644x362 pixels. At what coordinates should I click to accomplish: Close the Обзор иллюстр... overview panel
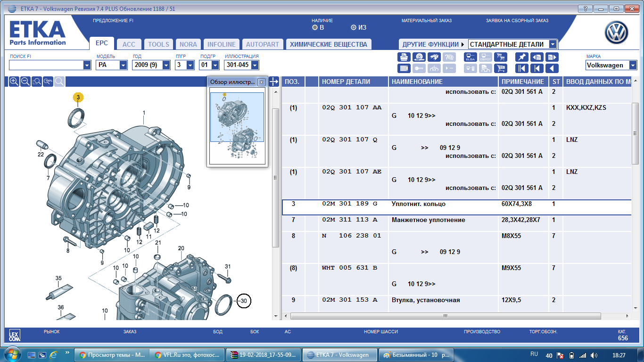pyautogui.click(x=261, y=82)
